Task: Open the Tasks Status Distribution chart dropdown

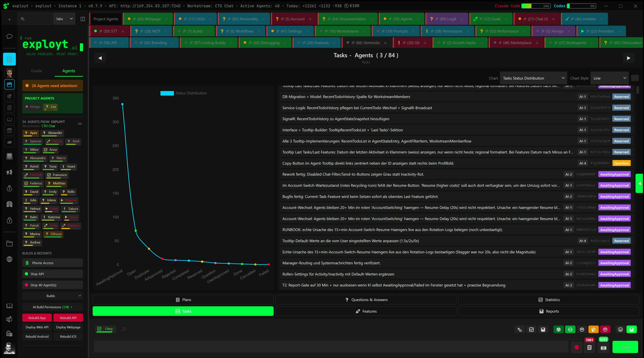Action: point(534,78)
